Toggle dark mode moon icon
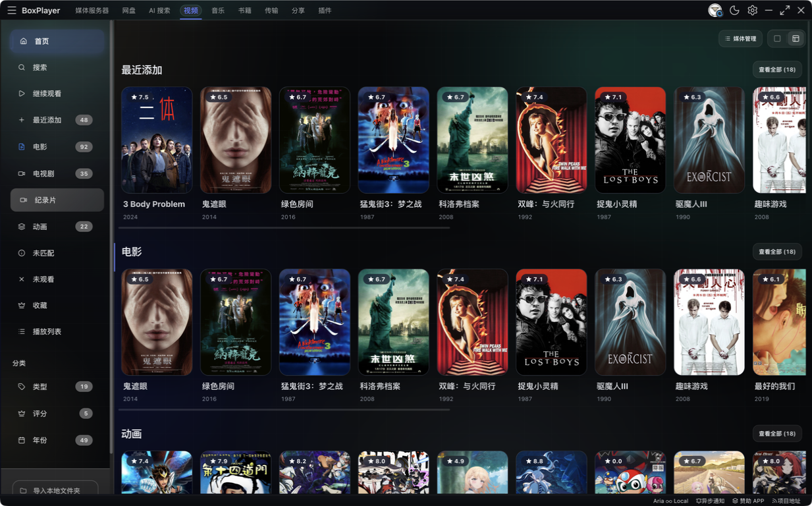812x506 pixels. tap(734, 11)
